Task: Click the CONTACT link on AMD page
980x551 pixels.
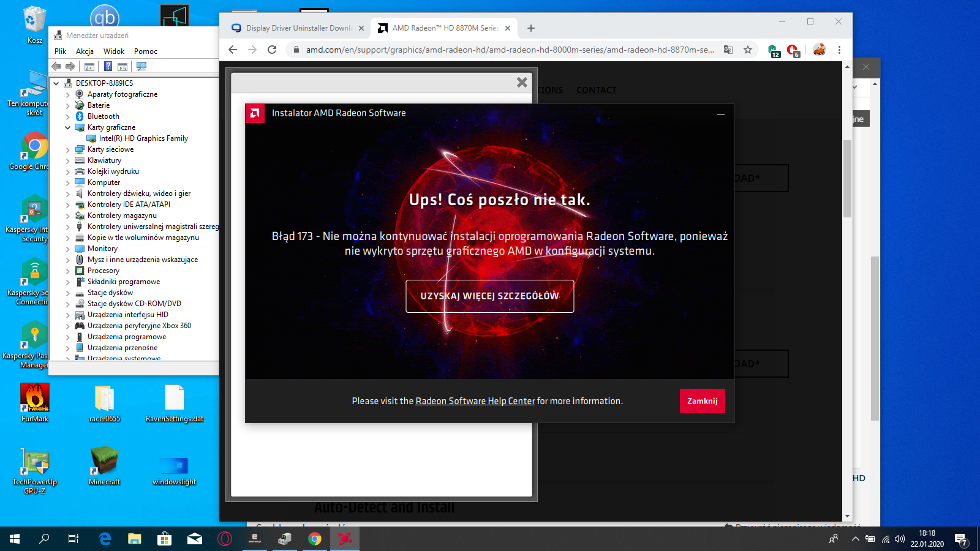Action: coord(596,90)
